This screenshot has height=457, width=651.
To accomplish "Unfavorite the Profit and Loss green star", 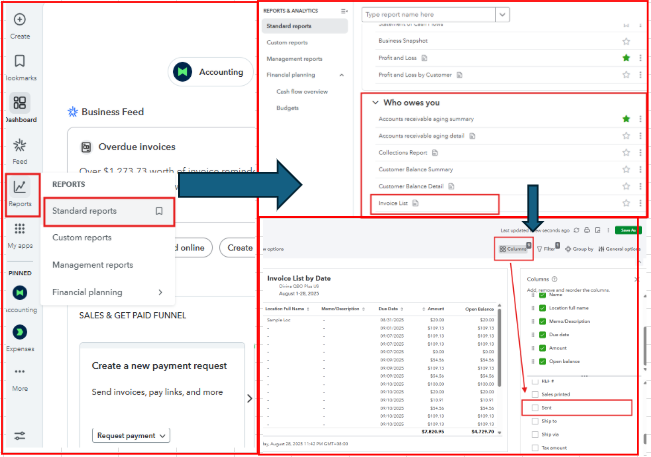I will click(626, 58).
